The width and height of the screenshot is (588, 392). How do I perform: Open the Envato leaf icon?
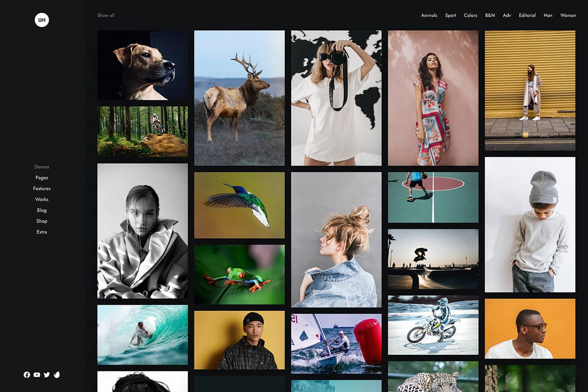[57, 375]
